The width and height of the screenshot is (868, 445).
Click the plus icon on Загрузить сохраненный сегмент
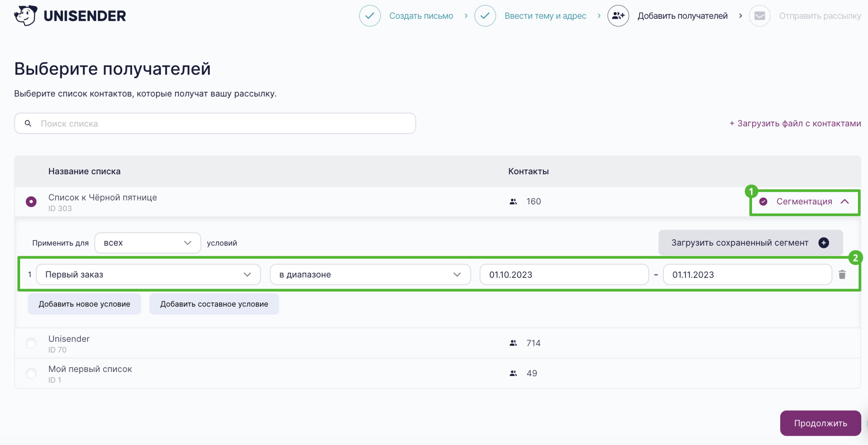pyautogui.click(x=824, y=243)
